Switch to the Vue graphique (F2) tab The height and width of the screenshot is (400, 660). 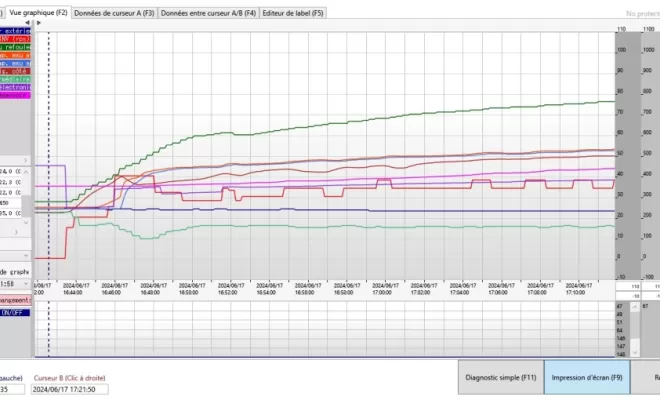pos(38,13)
